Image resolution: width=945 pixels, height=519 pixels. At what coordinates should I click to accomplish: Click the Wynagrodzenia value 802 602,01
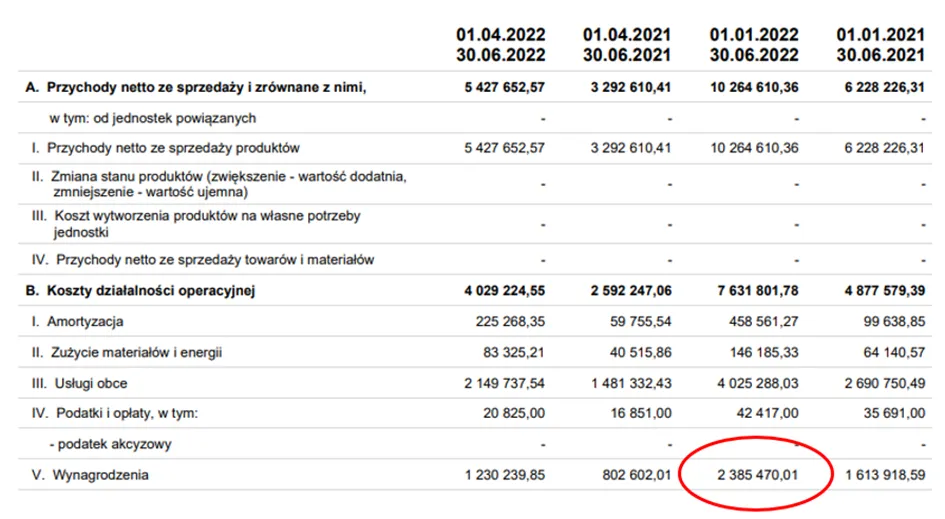pyautogui.click(x=636, y=475)
